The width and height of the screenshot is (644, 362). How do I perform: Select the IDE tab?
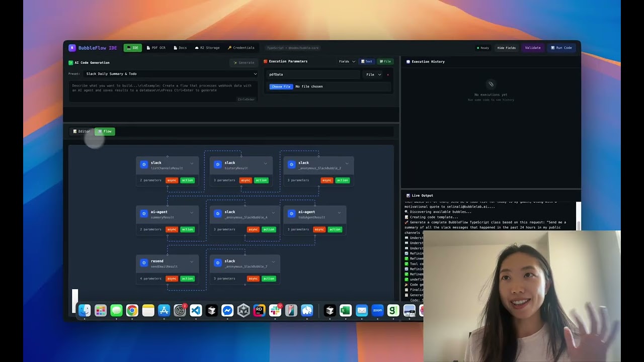pos(133,48)
